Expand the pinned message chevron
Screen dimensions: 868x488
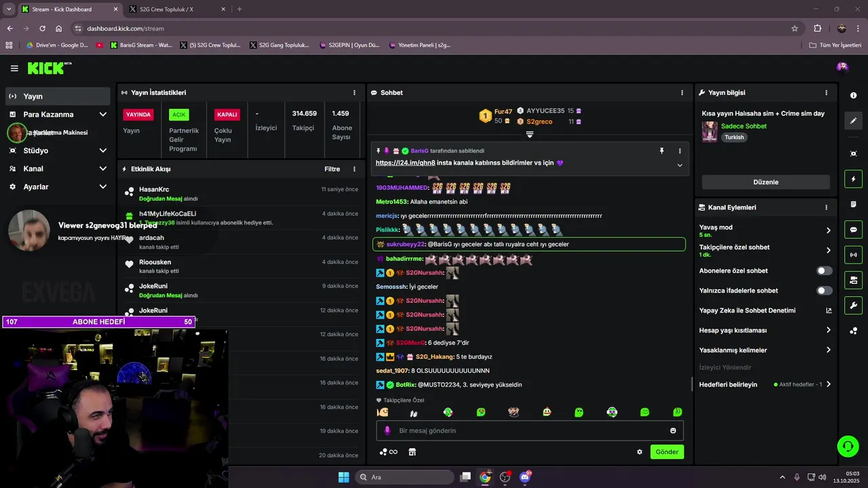679,165
